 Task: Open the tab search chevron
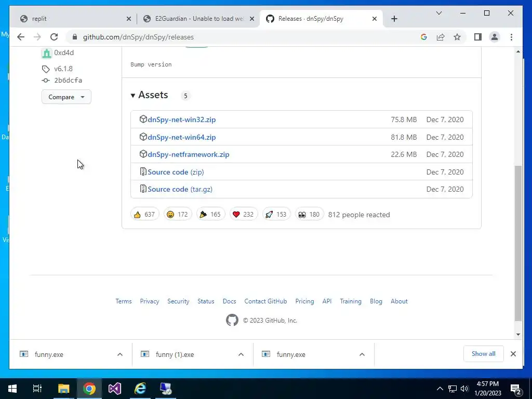(x=438, y=13)
